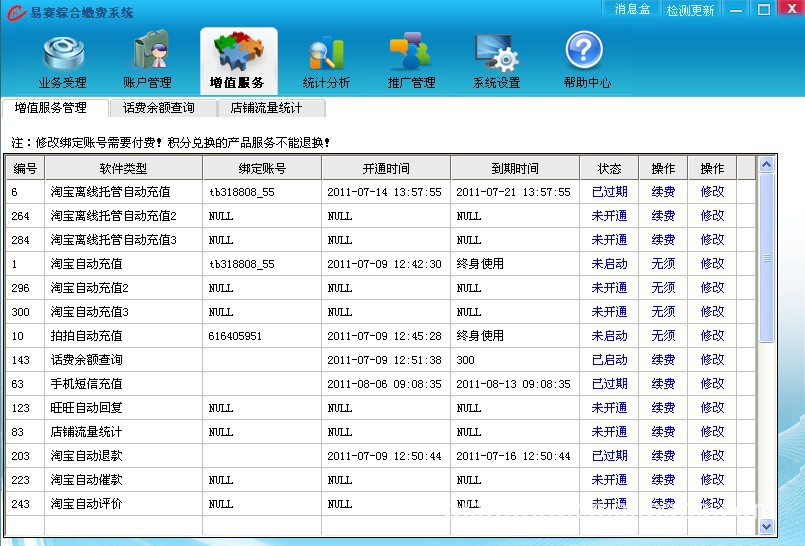Click 修改 for 淘宝离线托管自动充值3 row
This screenshot has width=805, height=546.
pos(712,240)
